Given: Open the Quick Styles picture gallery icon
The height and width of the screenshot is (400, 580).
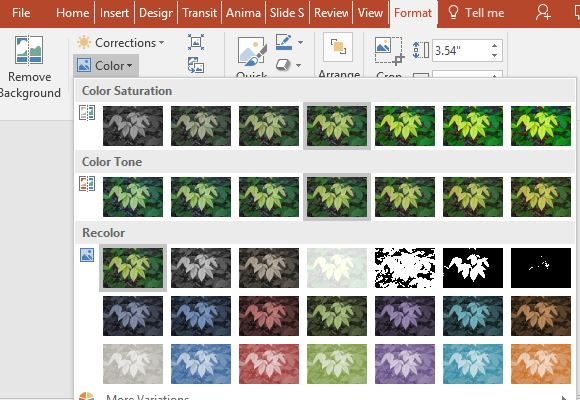Looking at the screenshot, I should coord(252,52).
